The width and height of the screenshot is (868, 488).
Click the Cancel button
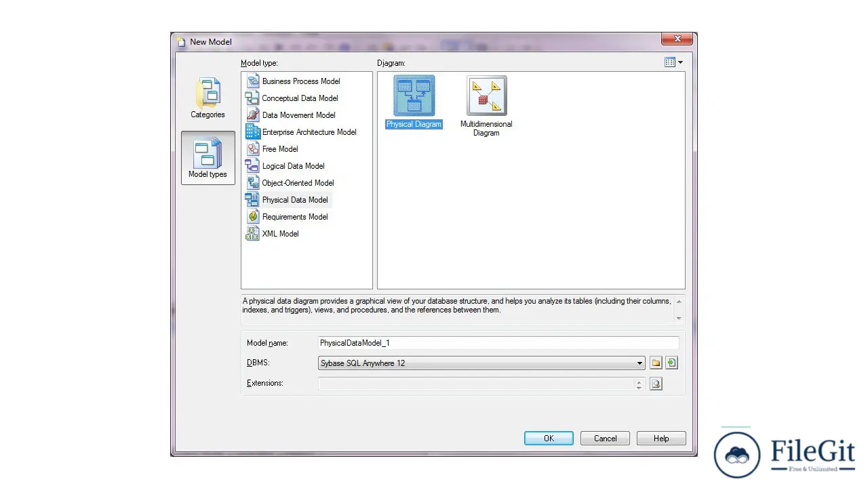pyautogui.click(x=606, y=439)
